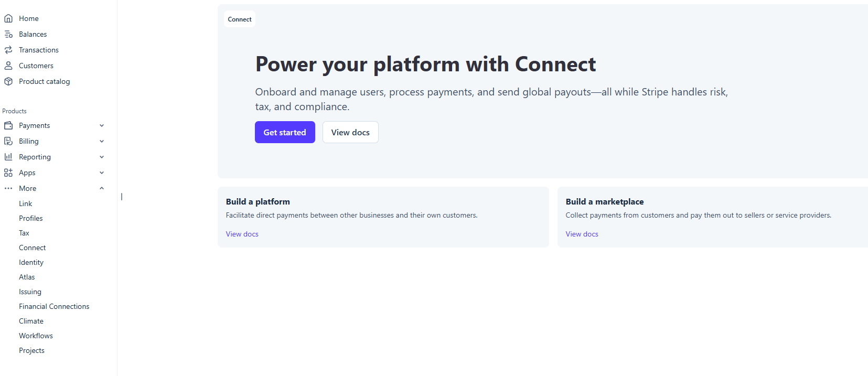The height and width of the screenshot is (376, 868).
Task: Expand the Payments chevron
Action: click(102, 125)
